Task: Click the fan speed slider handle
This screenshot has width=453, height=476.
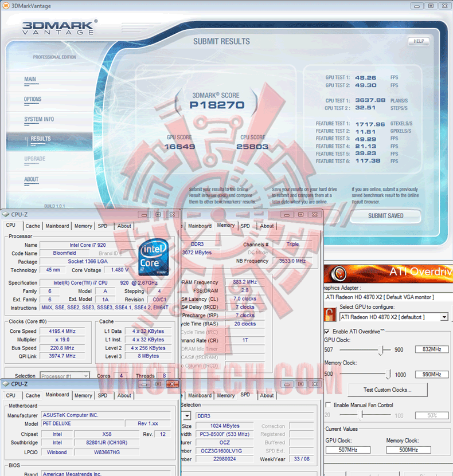Action: 362,415
